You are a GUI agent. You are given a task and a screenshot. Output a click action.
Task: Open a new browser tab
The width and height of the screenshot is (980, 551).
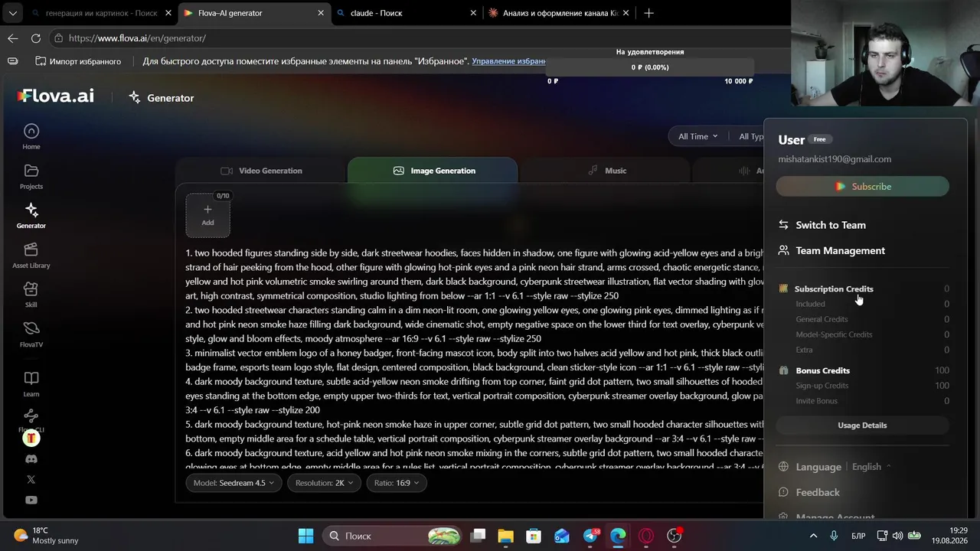coord(648,13)
